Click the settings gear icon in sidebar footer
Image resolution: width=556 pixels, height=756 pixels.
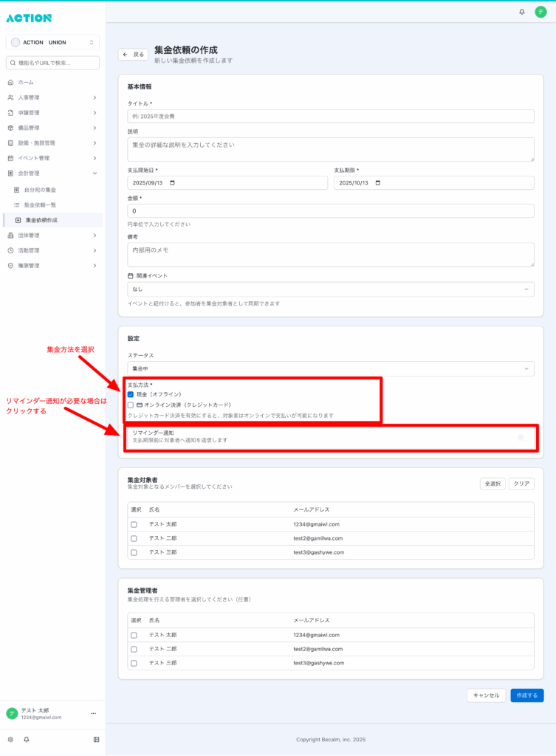coord(10,739)
